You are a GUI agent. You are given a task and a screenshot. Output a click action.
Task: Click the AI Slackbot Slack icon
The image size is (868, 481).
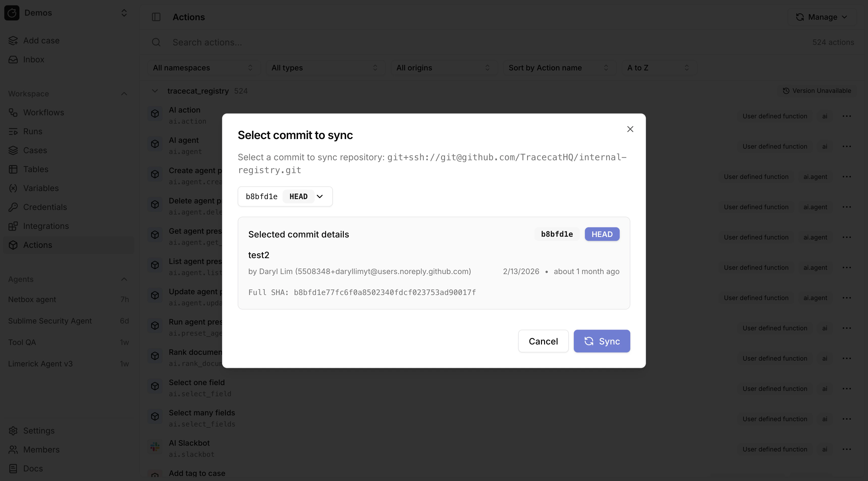point(155,447)
